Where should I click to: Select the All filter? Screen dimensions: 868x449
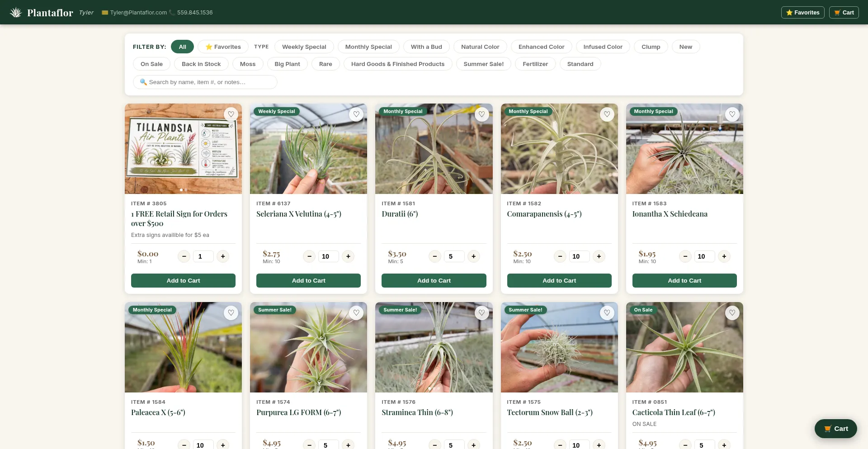(x=182, y=47)
